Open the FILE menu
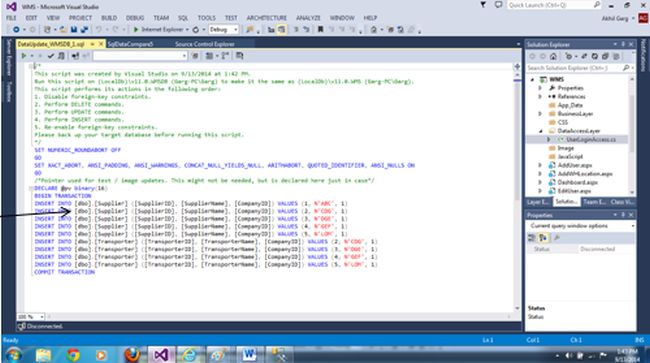This screenshot has height=363, width=650. click(x=11, y=18)
